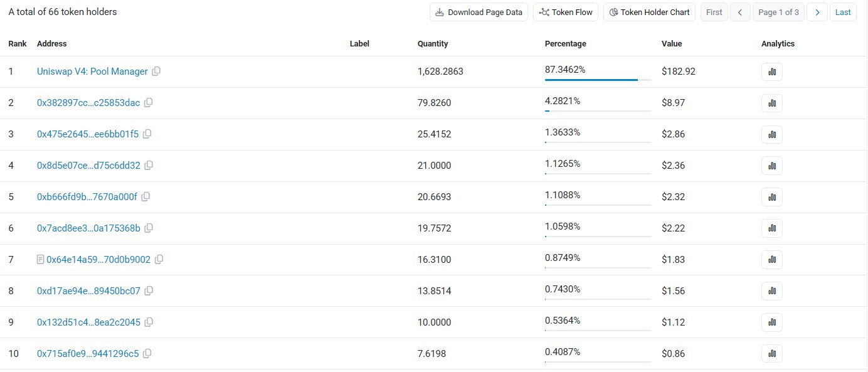The width and height of the screenshot is (868, 372).
Task: Open analytics for rank 1 holder
Action: [x=772, y=72]
